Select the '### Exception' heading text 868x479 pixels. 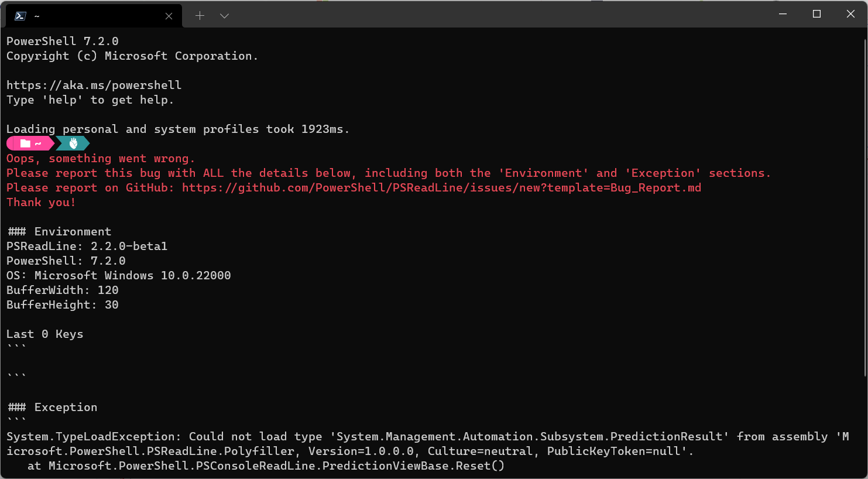pyautogui.click(x=52, y=407)
